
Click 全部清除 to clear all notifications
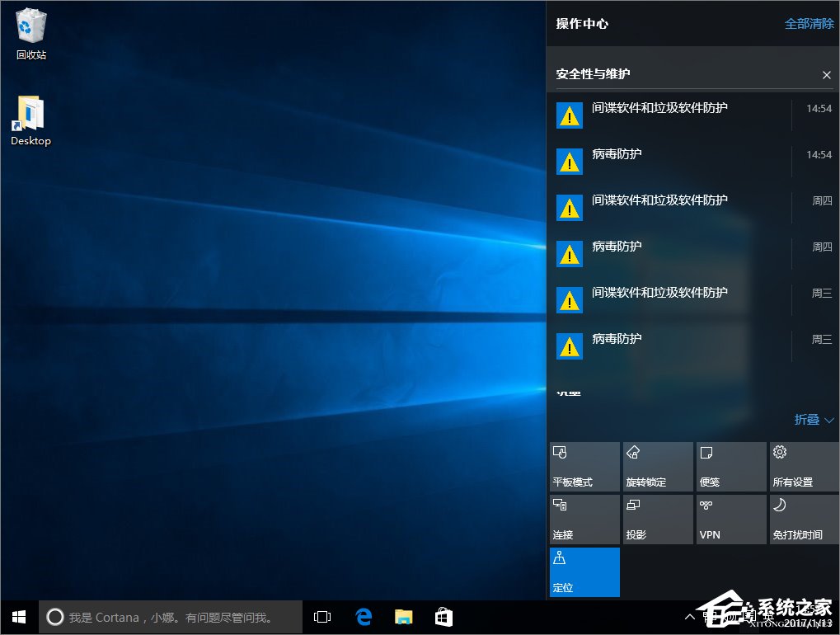pos(809,24)
